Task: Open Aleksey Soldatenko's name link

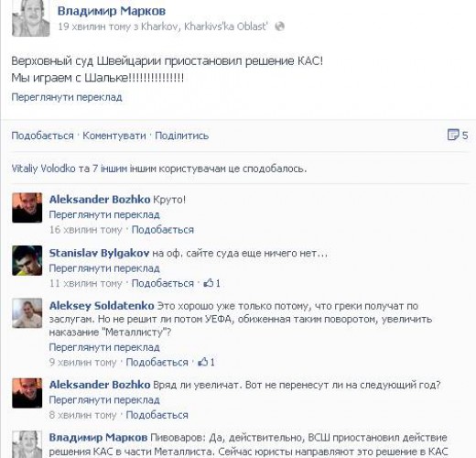Action: pyautogui.click(x=102, y=306)
